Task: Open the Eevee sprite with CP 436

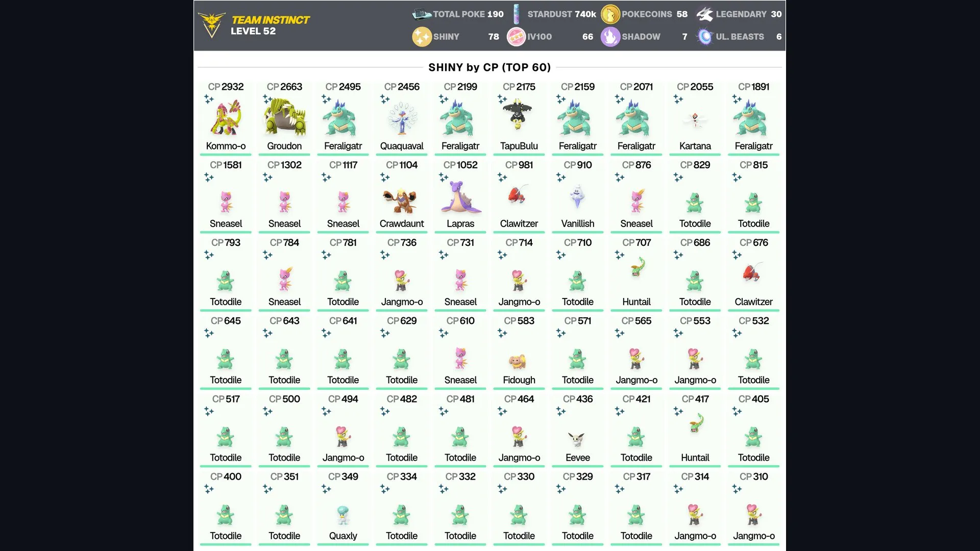Action: [x=577, y=439]
